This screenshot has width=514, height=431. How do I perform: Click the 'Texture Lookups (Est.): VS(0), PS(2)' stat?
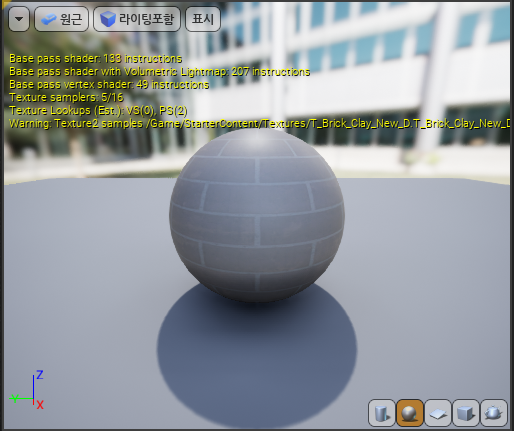click(x=98, y=110)
